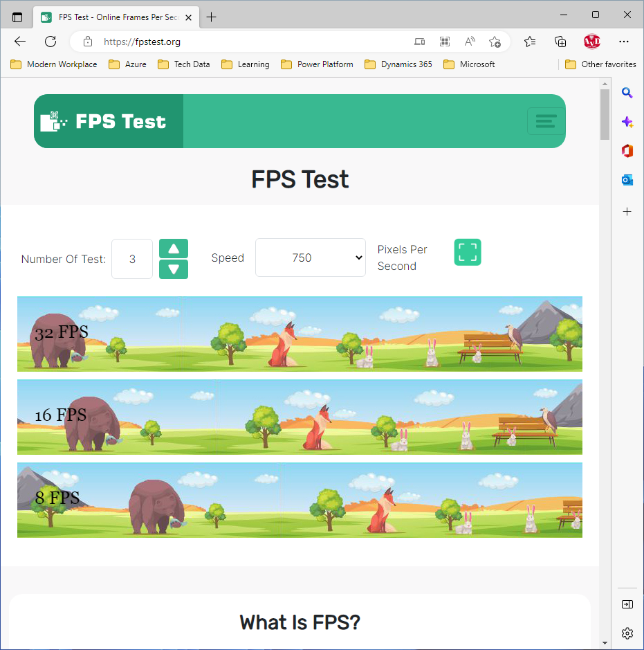Toggle fullscreen FPS test mode
This screenshot has height=650, width=644.
(x=468, y=252)
